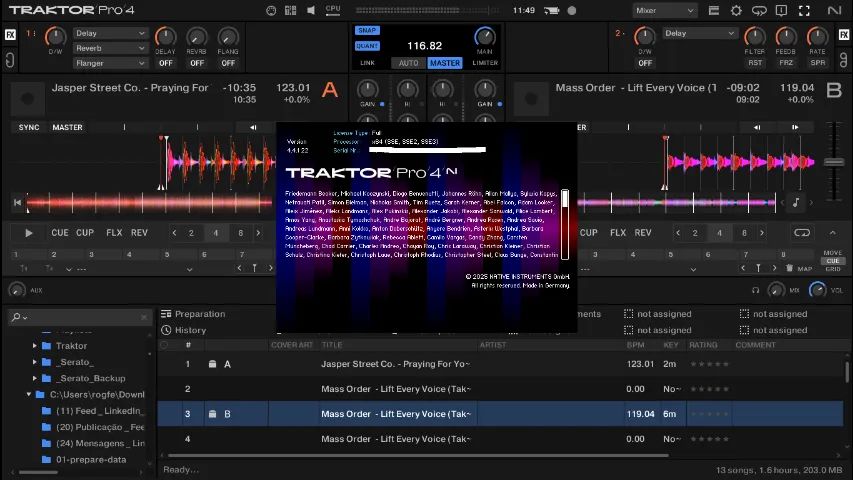
Task: Open the Flanger effect dropdown
Action: 110,64
